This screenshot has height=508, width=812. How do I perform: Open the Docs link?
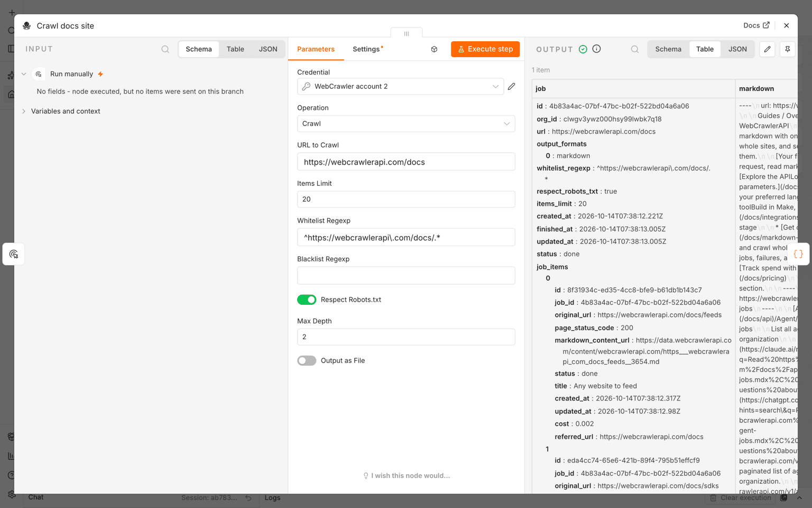(756, 25)
